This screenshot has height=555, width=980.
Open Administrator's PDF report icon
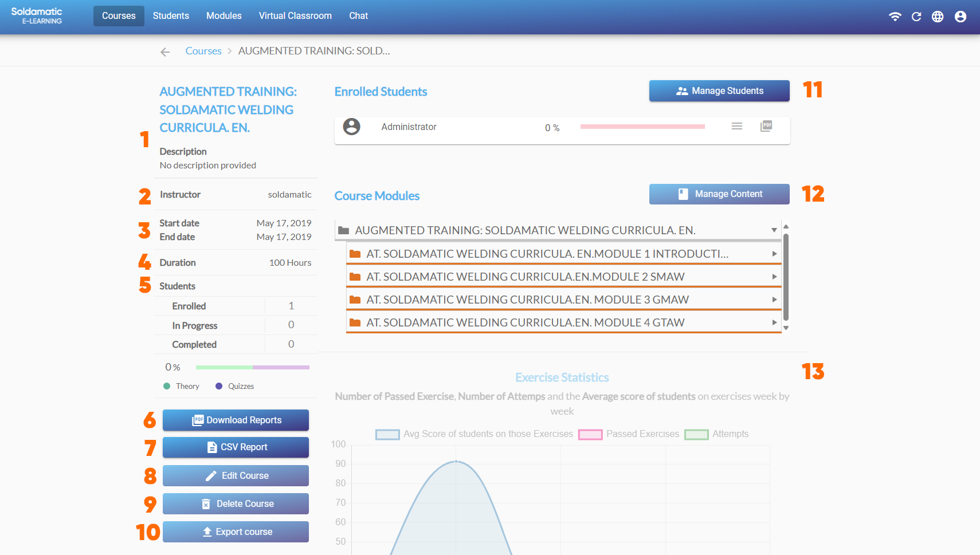pos(766,126)
